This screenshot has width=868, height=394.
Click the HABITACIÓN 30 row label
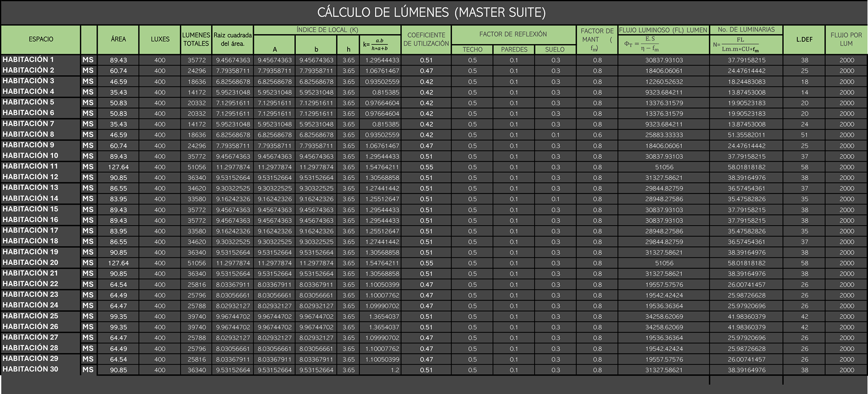[30, 369]
